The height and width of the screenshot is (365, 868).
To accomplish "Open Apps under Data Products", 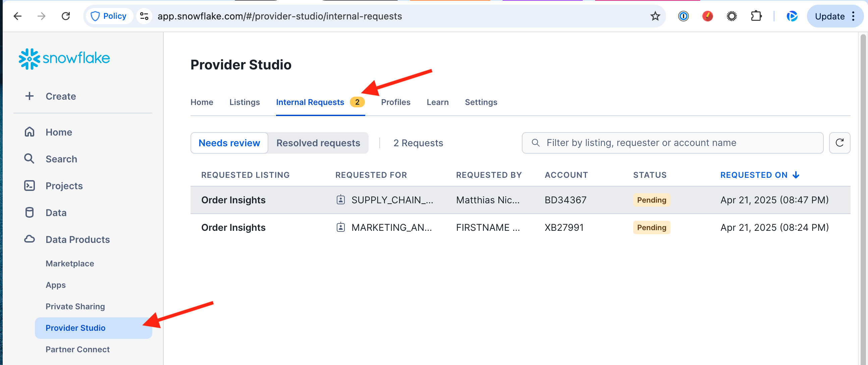I will click(56, 285).
